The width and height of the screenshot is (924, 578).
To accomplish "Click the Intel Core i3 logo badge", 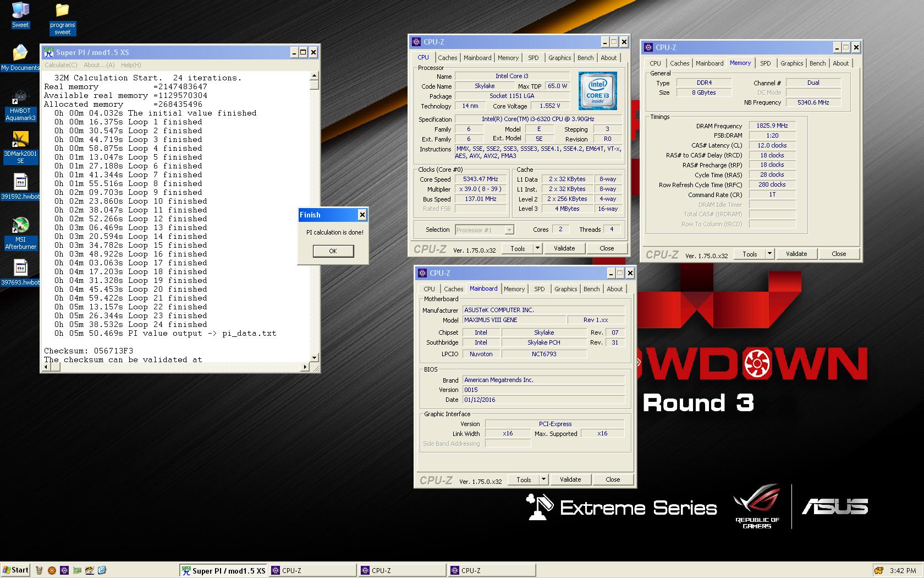I will (597, 91).
